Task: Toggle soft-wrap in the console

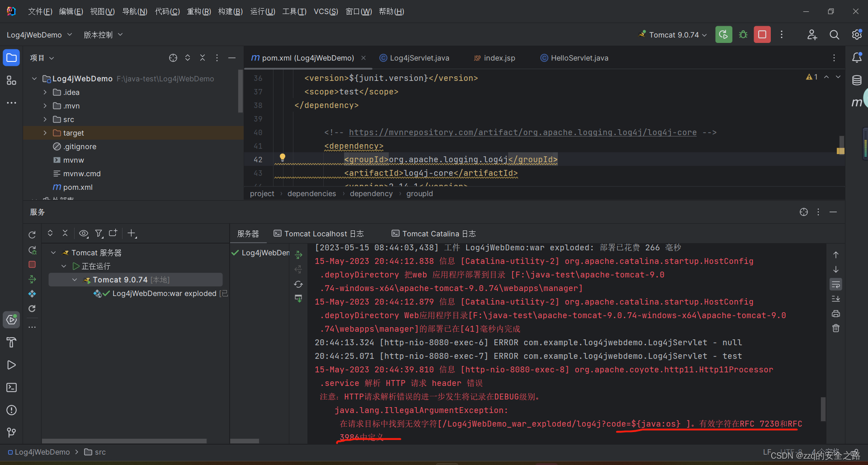Action: [x=836, y=285]
